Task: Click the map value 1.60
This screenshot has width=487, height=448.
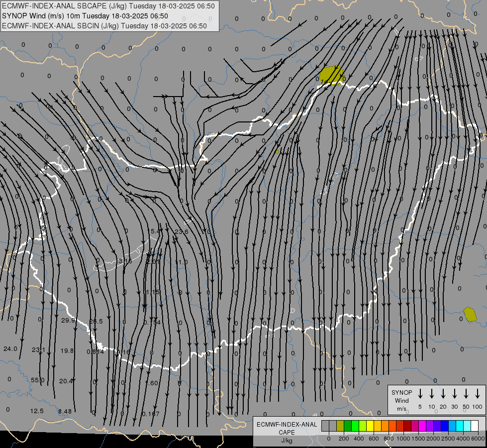Action: pyautogui.click(x=152, y=383)
